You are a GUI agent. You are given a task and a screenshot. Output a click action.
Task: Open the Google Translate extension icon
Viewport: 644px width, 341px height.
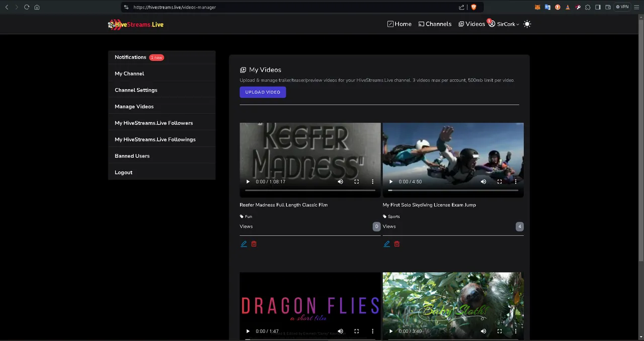pyautogui.click(x=547, y=7)
